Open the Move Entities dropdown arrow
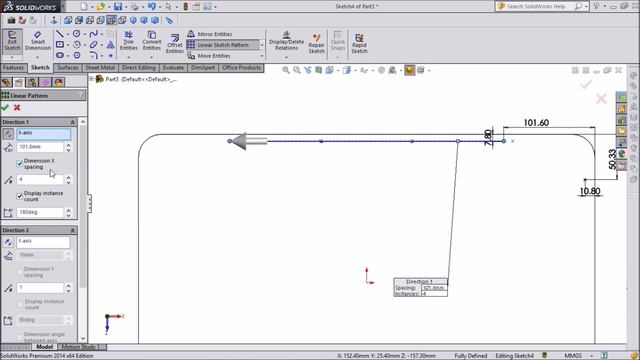640x360 pixels. point(262,56)
